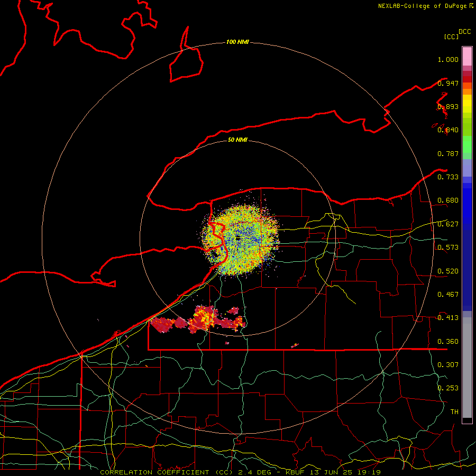Select the 0.573 scale value
This screenshot has height=476, width=476.
coord(448,247)
